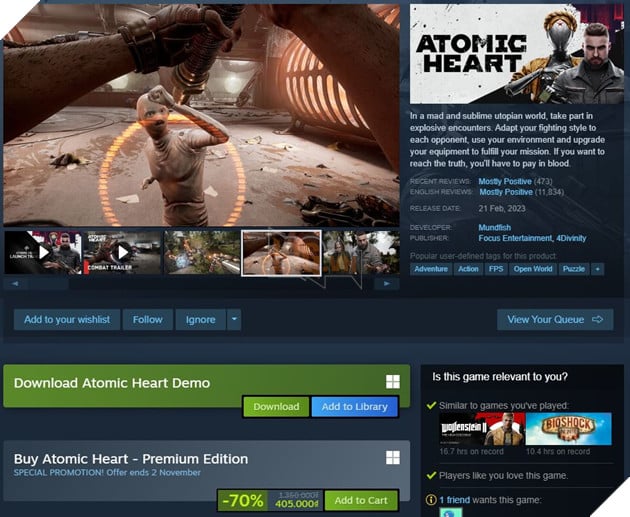Click Windows icon beside Premium Edition
The width and height of the screenshot is (630, 517).
393,457
